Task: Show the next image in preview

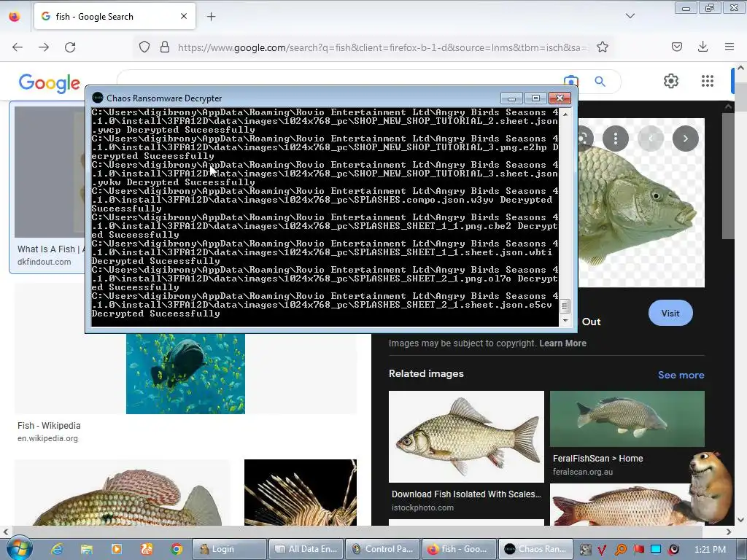Action: pyautogui.click(x=686, y=139)
